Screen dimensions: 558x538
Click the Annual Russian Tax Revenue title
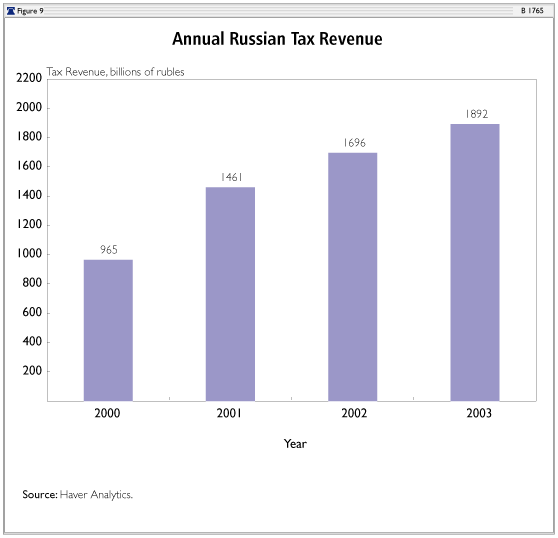(277, 39)
